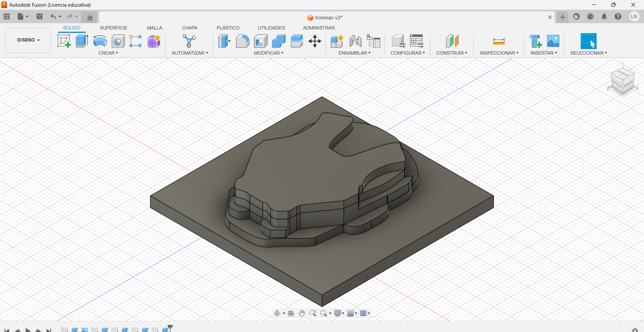Switch to the SUPERFICIE tab
Screen dimensions: 644x332
pyautogui.click(x=113, y=28)
